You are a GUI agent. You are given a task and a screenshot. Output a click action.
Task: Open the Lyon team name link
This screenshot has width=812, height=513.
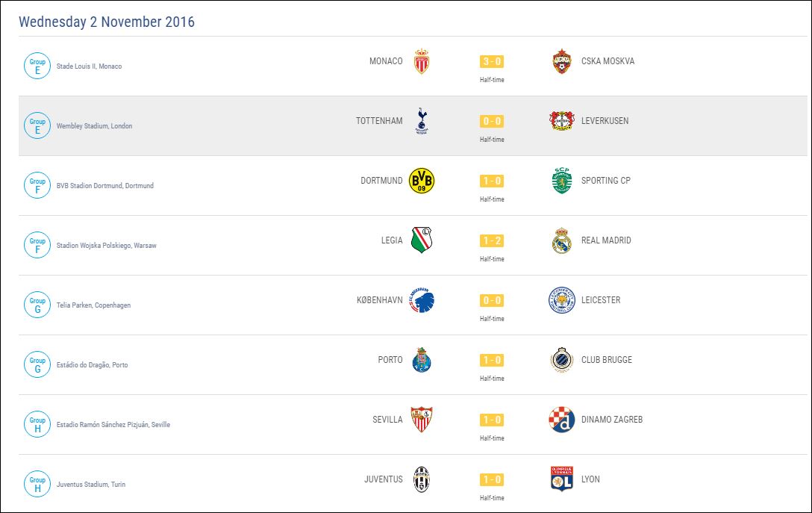point(590,479)
